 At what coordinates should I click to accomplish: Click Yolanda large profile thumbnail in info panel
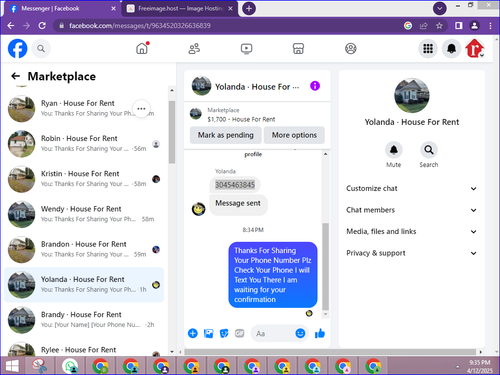tap(412, 96)
